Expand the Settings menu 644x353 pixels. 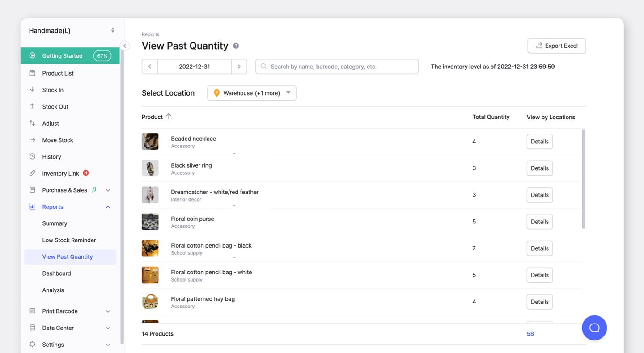(53, 345)
